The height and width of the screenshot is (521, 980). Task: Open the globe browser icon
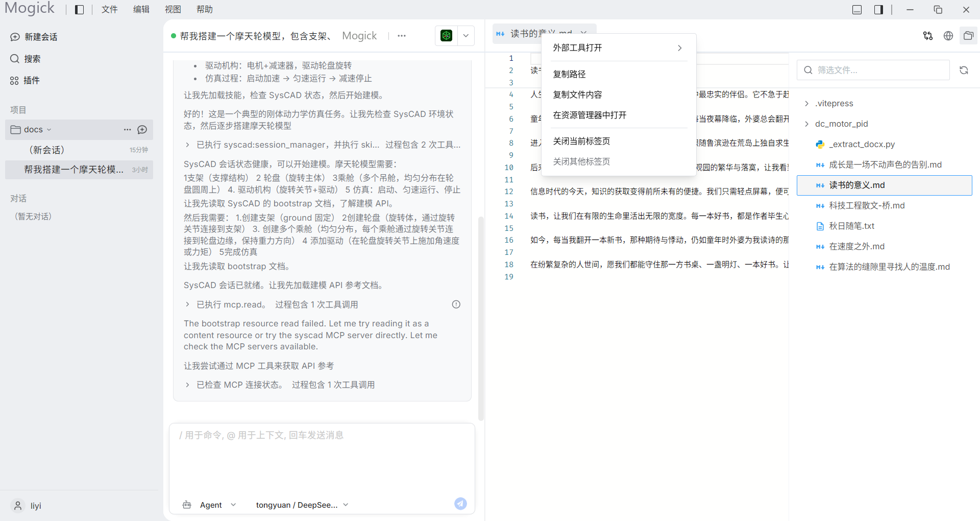tap(948, 36)
